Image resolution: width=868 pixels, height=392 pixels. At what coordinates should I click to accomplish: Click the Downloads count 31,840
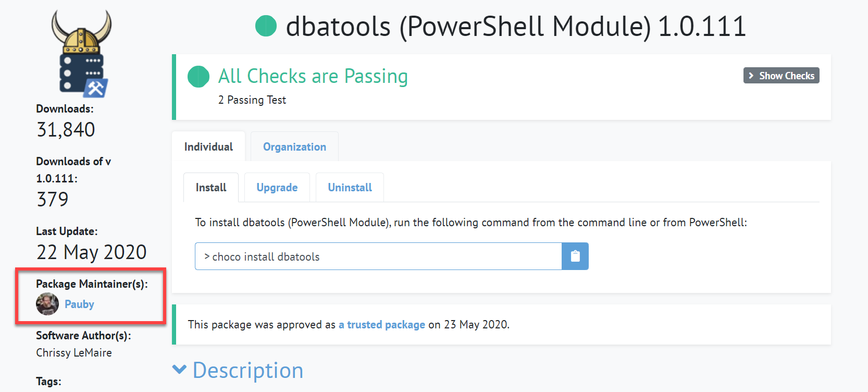tap(65, 129)
